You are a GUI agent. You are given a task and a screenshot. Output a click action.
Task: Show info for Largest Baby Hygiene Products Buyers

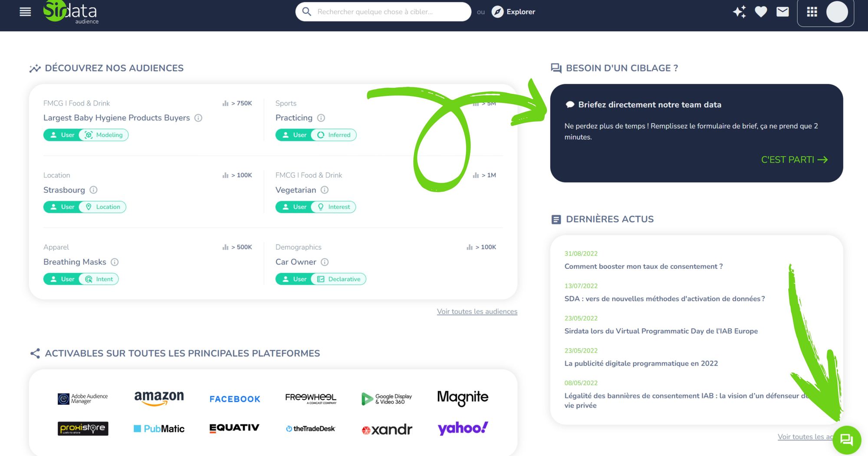click(198, 118)
